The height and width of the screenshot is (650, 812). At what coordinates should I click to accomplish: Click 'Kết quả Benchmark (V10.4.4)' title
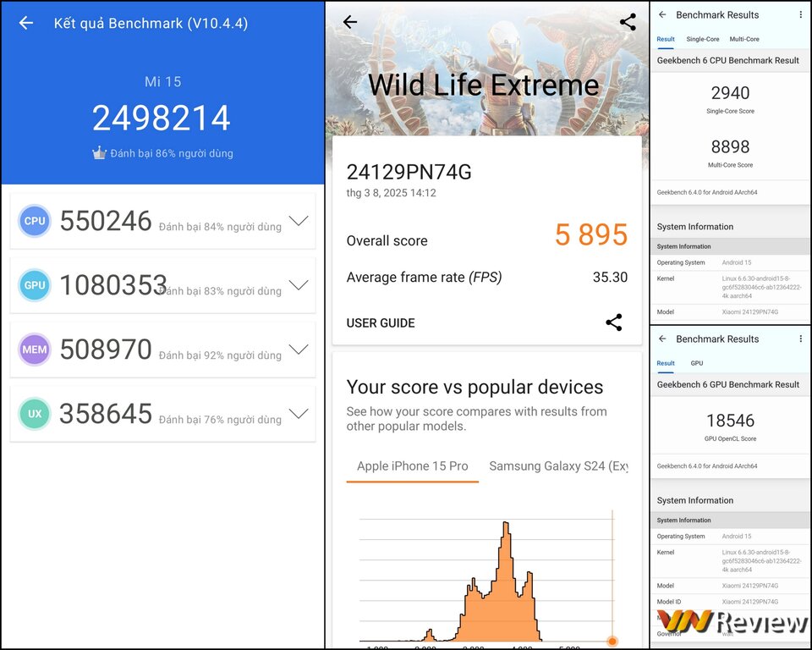click(x=151, y=24)
